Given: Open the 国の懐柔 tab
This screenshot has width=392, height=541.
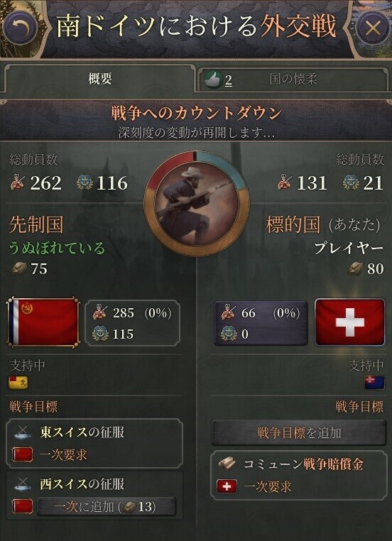Looking at the screenshot, I should pos(292,80).
